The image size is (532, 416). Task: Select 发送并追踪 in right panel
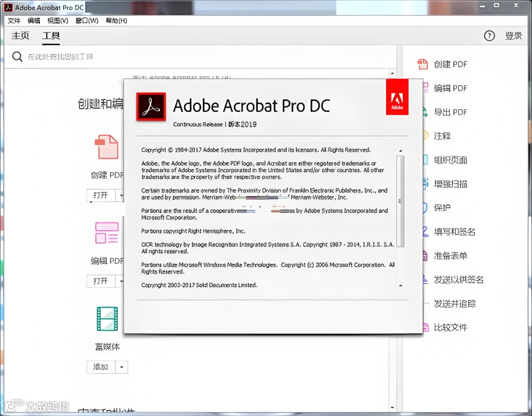point(455,303)
